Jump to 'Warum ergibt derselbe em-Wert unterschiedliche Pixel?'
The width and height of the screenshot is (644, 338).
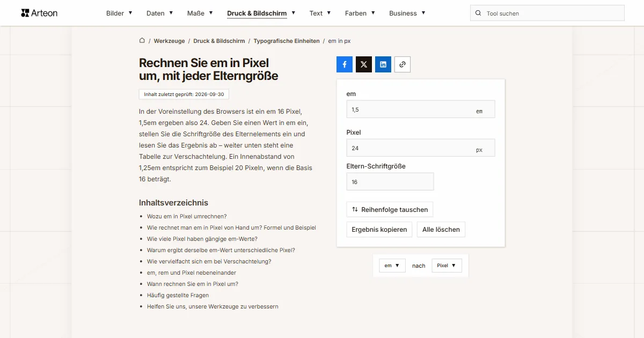point(221,251)
